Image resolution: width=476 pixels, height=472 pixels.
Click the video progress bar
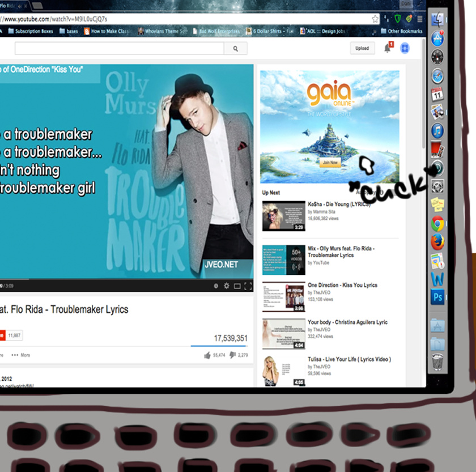[x=113, y=279]
